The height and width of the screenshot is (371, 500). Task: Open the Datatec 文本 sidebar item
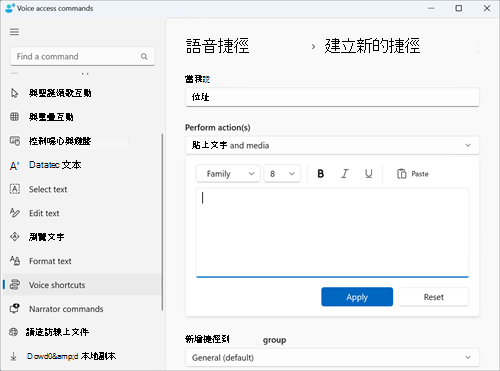pyautogui.click(x=82, y=165)
